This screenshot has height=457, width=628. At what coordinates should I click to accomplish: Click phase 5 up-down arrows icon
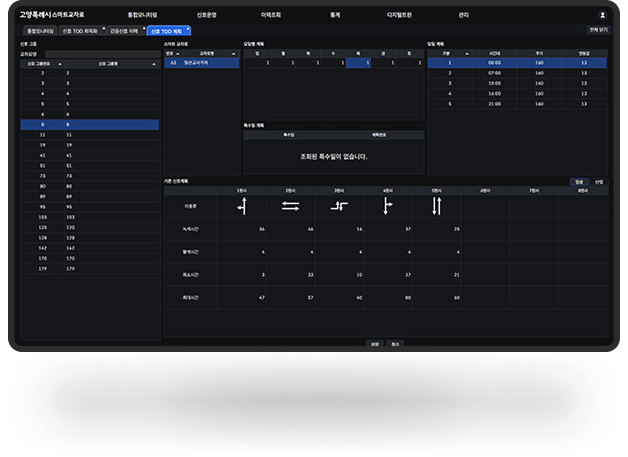(436, 205)
